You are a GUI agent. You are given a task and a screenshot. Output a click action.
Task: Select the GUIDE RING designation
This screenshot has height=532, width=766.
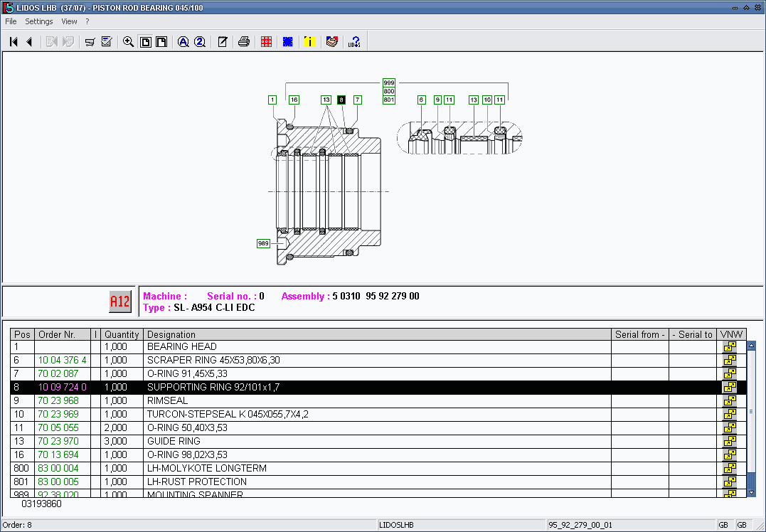point(174,441)
